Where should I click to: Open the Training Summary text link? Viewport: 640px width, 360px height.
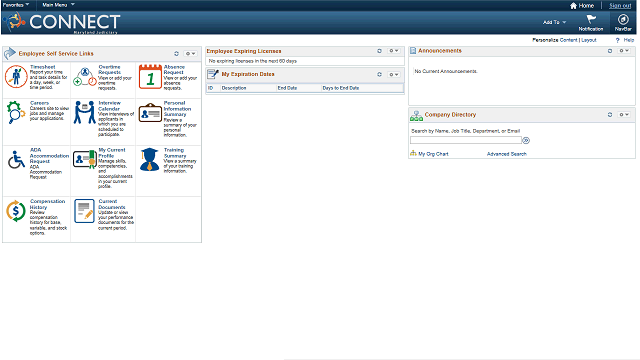tap(175, 153)
